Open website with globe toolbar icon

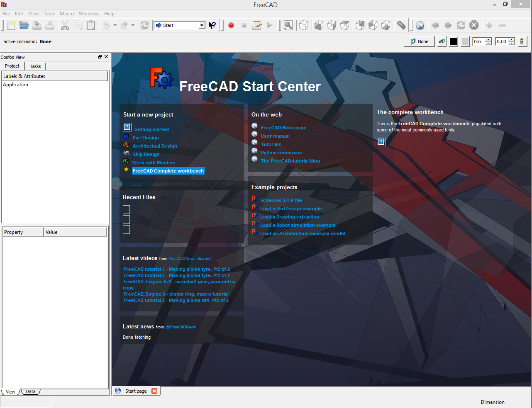pos(420,25)
